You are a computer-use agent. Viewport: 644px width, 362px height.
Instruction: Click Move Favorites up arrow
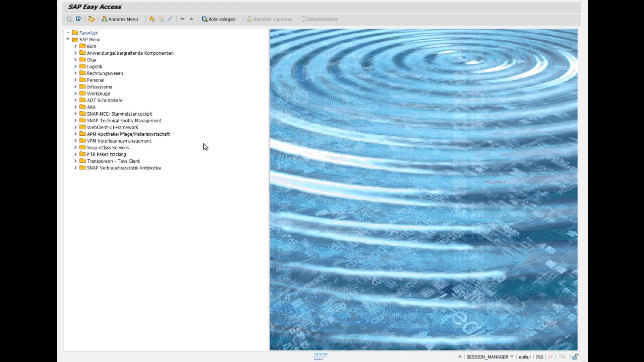191,19
